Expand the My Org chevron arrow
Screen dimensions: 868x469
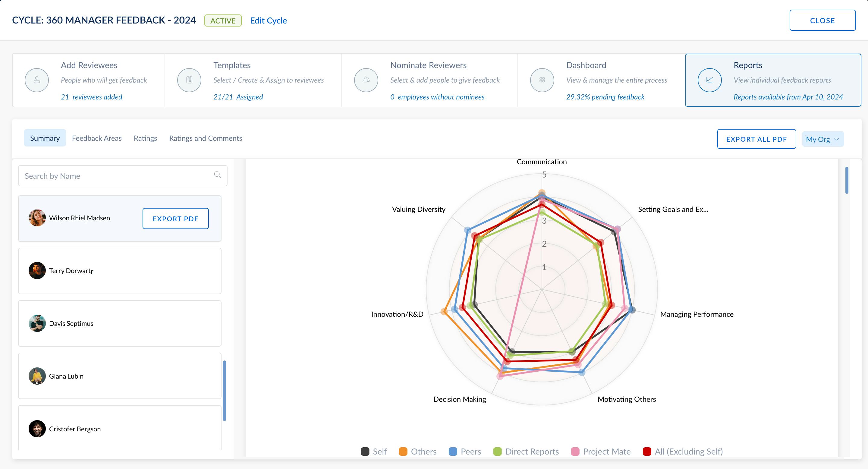point(837,139)
